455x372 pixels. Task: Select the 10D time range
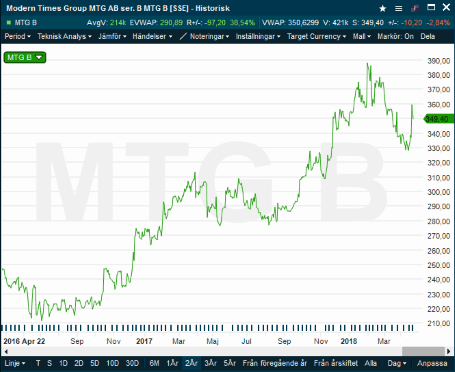pyautogui.click(x=112, y=363)
